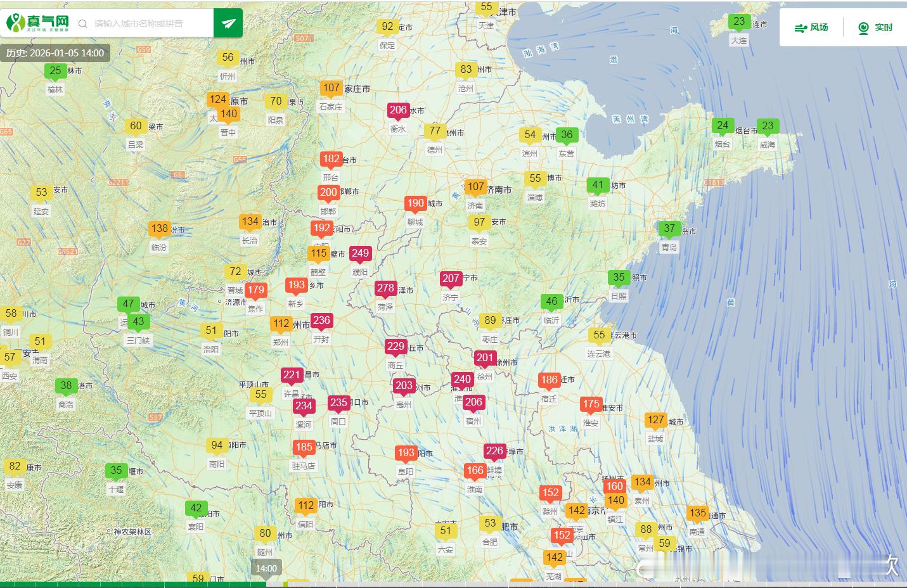Click the history timestamp label 2026-01-05 14:00
The height and width of the screenshot is (588, 907).
(x=55, y=53)
